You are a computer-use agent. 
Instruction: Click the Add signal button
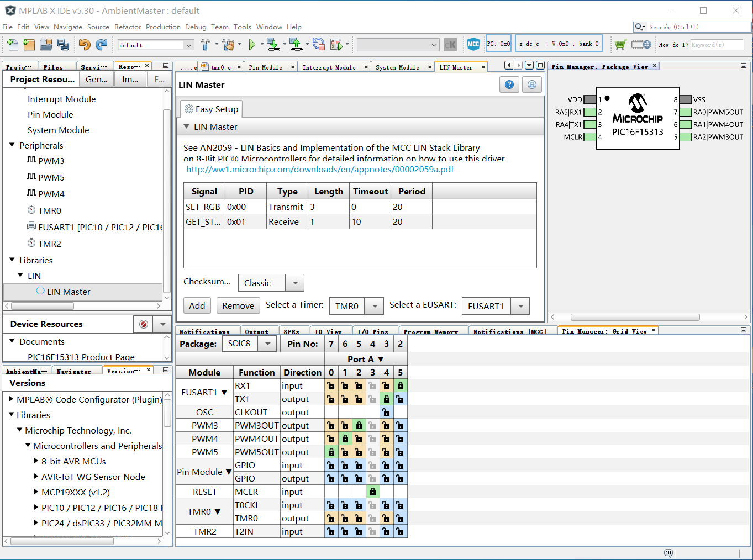click(197, 306)
